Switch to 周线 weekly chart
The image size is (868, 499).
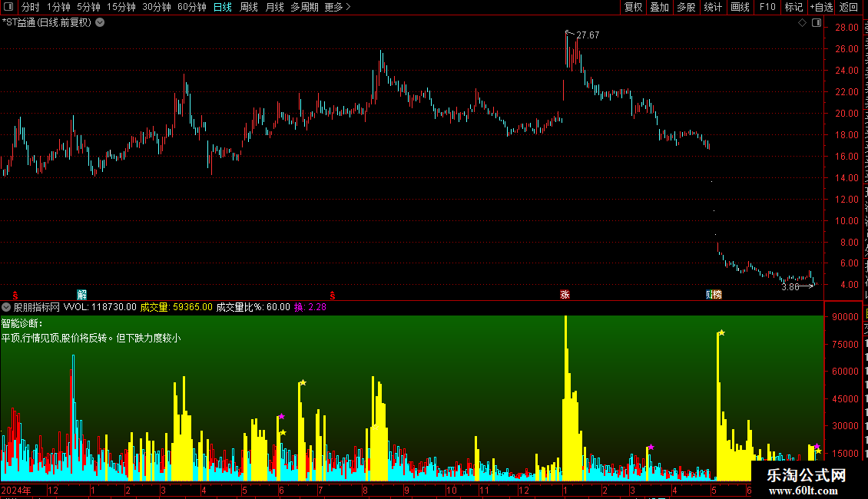[249, 7]
